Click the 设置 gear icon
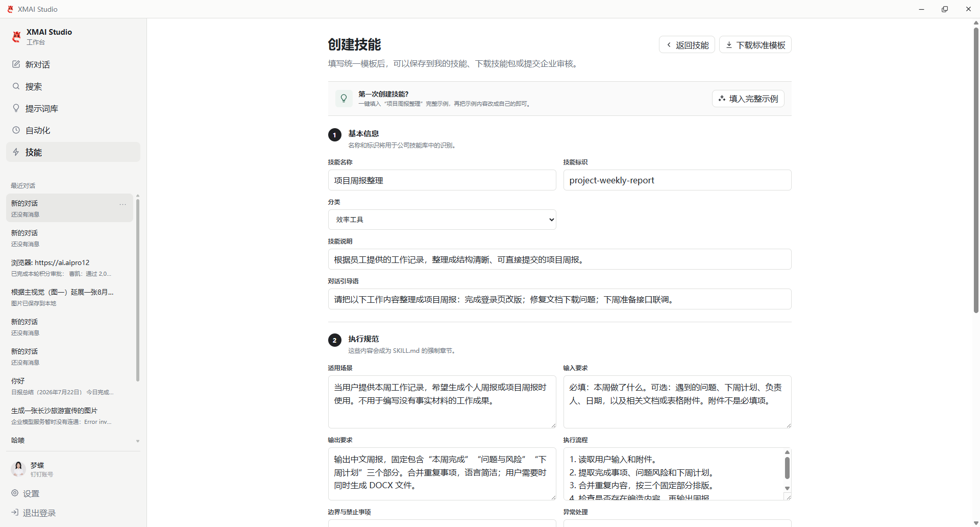 pos(15,493)
